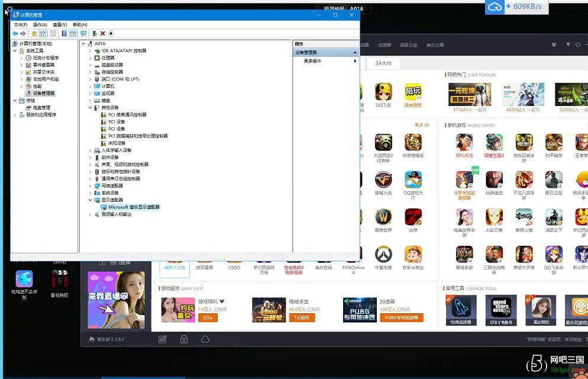Open the 超级云盘 tab in the launcher

[409, 45]
